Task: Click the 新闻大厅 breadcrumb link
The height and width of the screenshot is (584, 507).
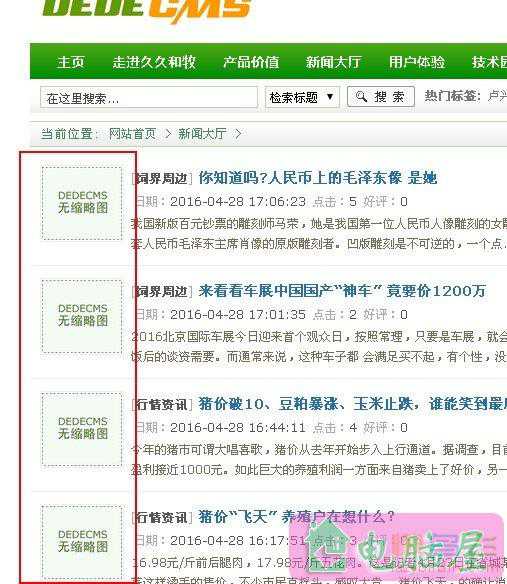Action: pyautogui.click(x=202, y=133)
